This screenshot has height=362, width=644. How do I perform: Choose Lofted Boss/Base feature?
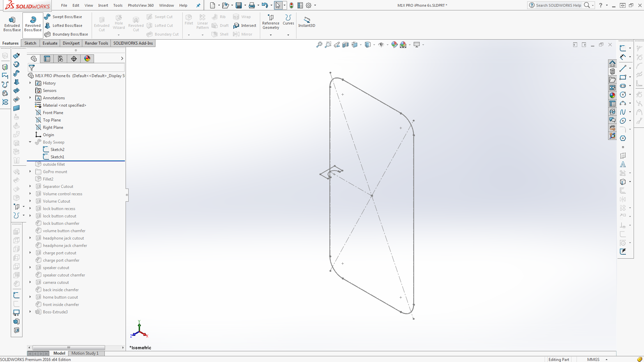click(63, 25)
